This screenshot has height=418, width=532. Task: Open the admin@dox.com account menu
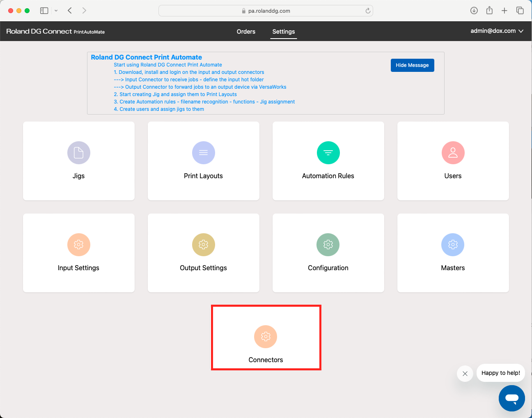tap(497, 31)
